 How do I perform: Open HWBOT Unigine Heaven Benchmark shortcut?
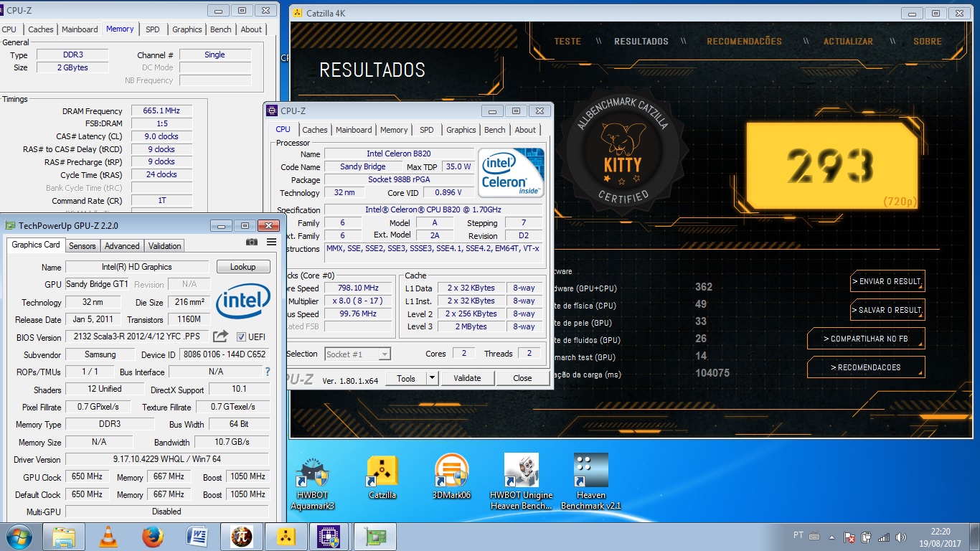click(522, 481)
